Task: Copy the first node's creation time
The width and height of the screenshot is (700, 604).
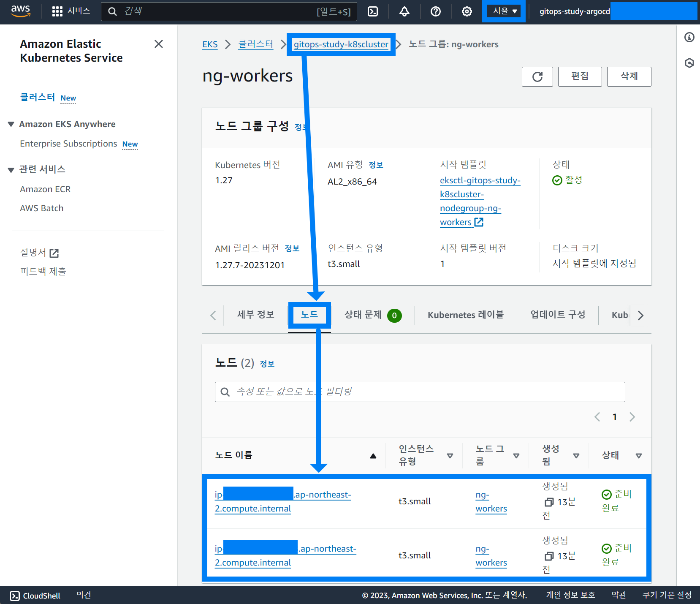Action: [549, 502]
